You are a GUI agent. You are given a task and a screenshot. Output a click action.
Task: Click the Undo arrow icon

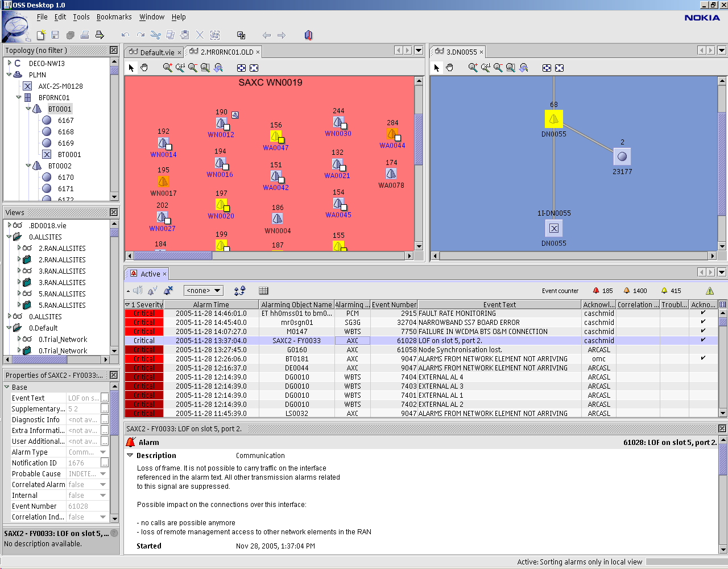(x=125, y=35)
